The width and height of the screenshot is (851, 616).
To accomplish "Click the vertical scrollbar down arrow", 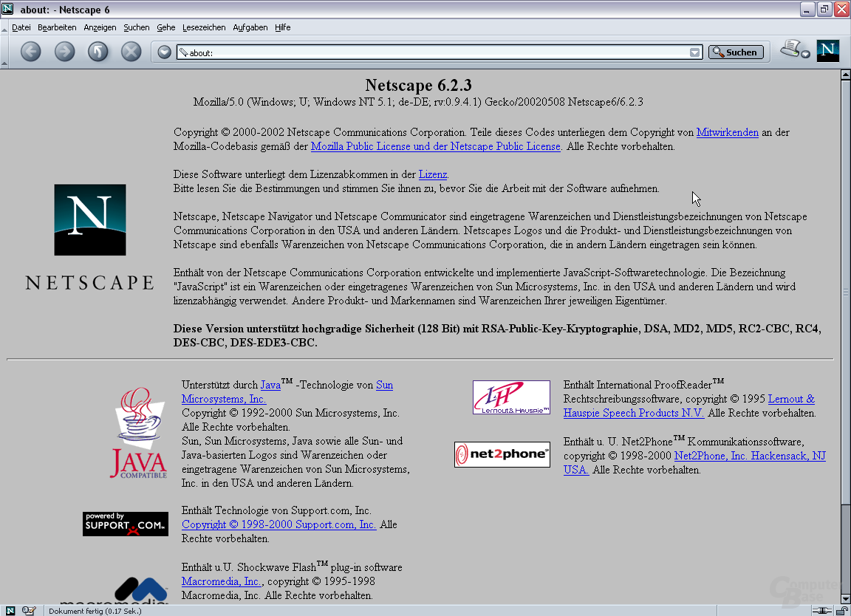I will pos(845,599).
